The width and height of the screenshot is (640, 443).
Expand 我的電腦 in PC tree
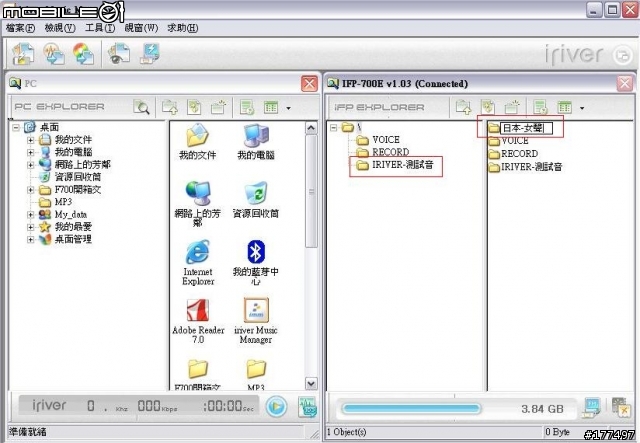[x=30, y=152]
